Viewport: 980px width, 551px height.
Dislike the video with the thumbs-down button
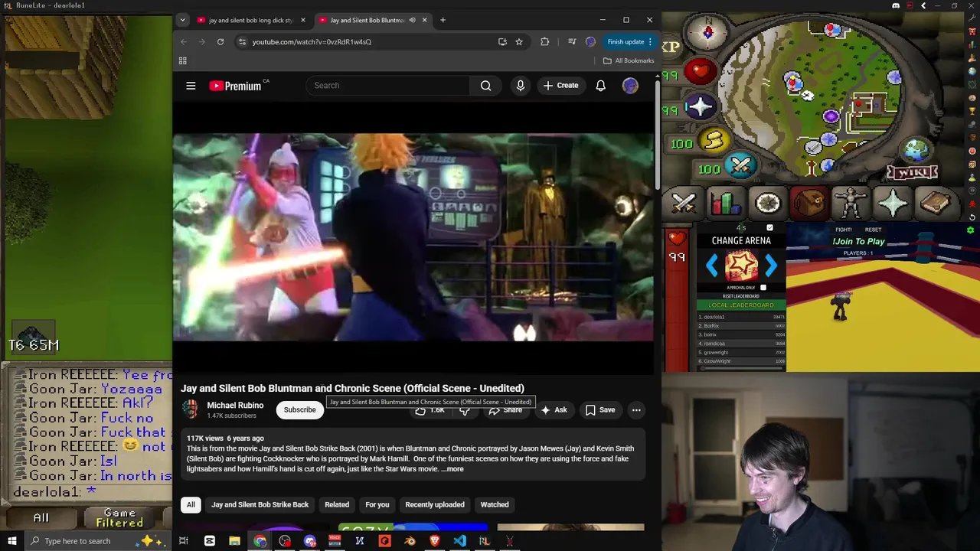click(465, 410)
